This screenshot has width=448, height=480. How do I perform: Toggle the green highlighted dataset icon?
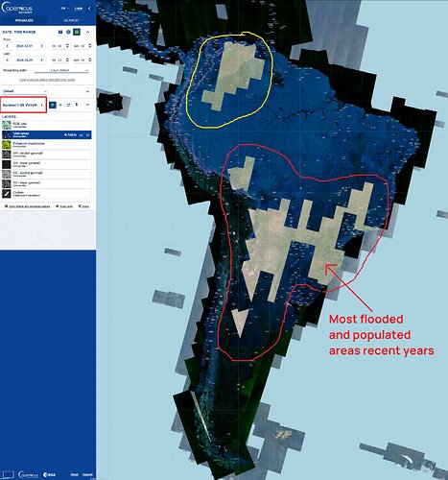[53, 105]
